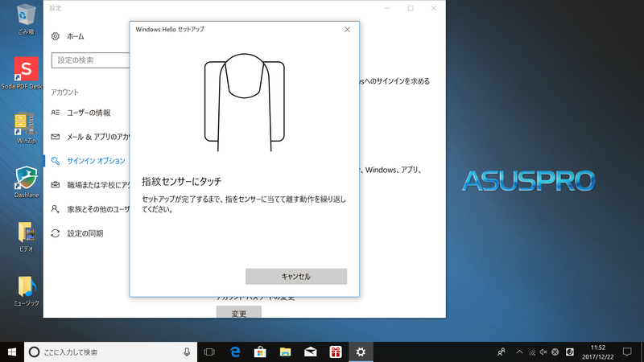Screen dimensions: 644x362
Task: Open the red gift icon on taskbar
Action: pos(336,352)
